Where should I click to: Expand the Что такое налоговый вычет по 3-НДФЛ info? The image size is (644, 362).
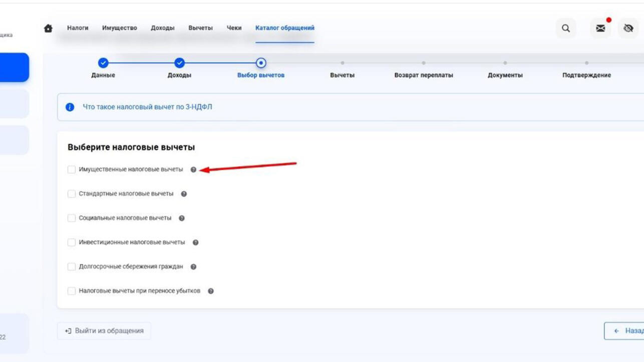tap(147, 107)
